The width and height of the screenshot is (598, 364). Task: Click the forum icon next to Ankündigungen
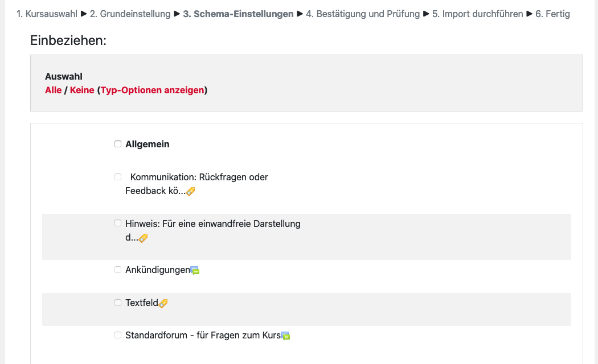pos(195,271)
